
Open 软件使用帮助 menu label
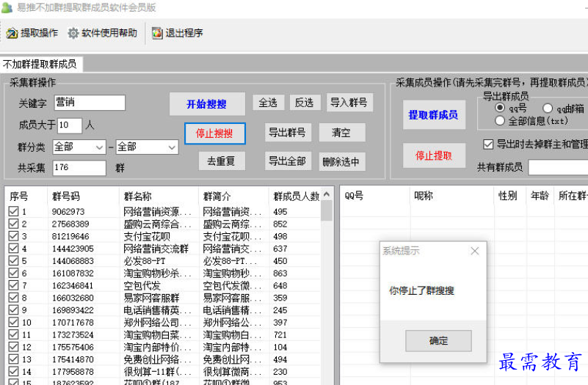tap(109, 33)
